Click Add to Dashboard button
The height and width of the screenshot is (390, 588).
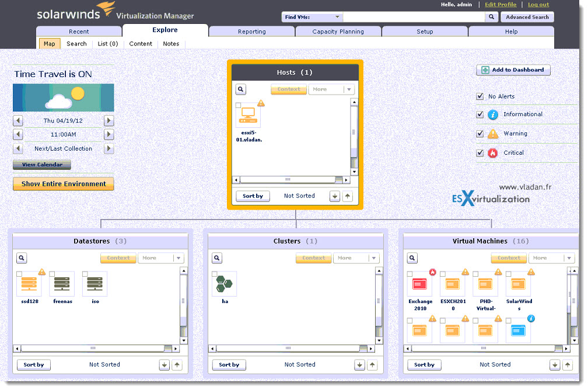coord(513,70)
